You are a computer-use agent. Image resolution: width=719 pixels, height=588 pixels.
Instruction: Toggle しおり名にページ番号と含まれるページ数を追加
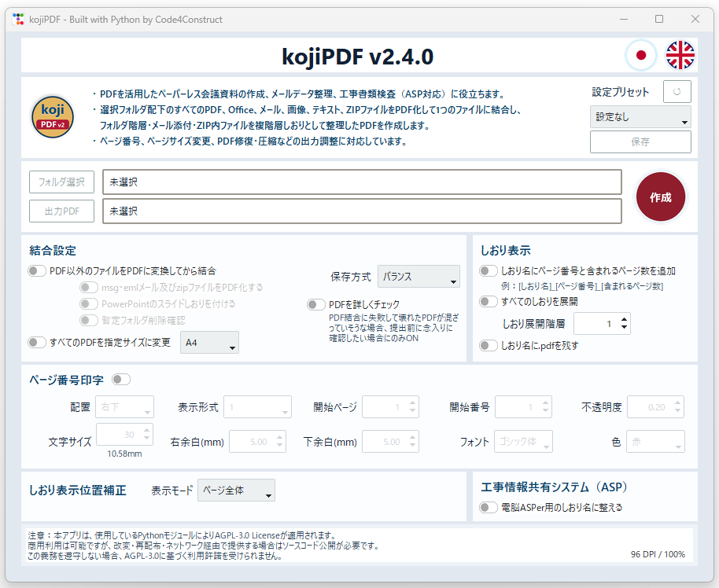[x=489, y=271]
